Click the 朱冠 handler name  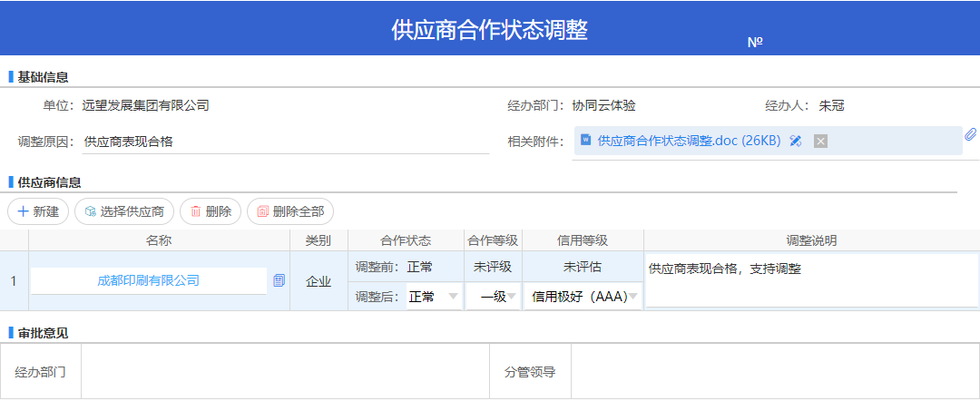click(x=831, y=105)
